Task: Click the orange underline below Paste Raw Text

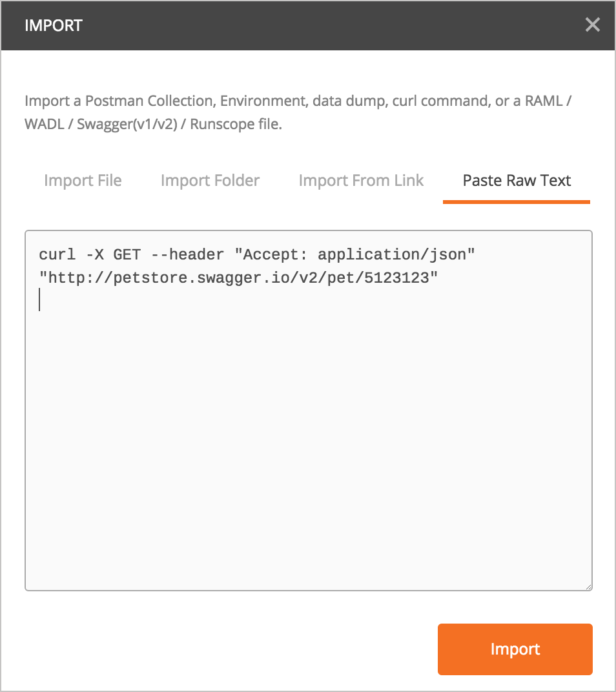Action: (x=515, y=201)
